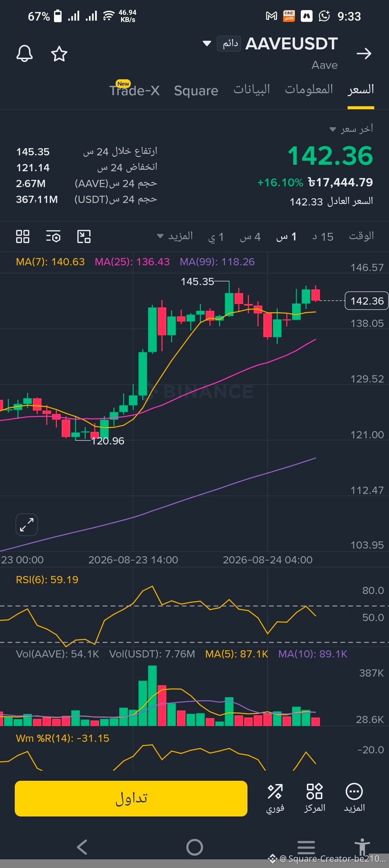This screenshot has height=868, width=389.
Task: Tap the 24h low value 121.14
Action: coord(33,168)
